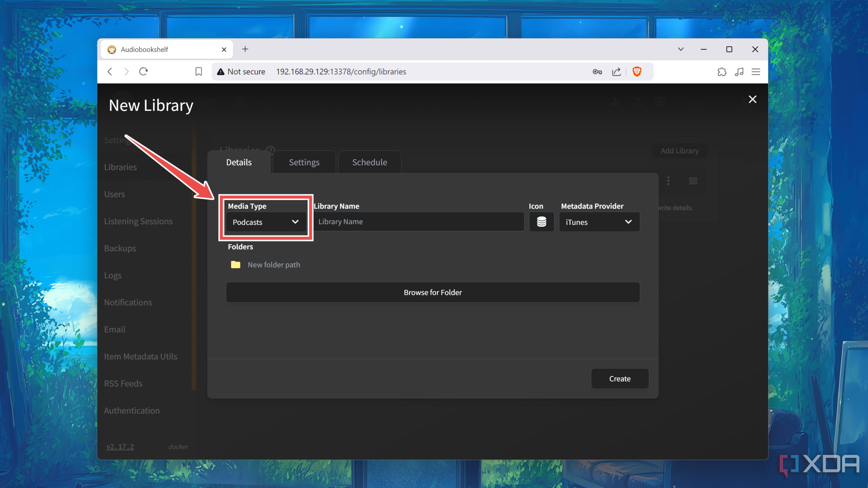
Task: Open the library icon picker
Action: tap(541, 222)
